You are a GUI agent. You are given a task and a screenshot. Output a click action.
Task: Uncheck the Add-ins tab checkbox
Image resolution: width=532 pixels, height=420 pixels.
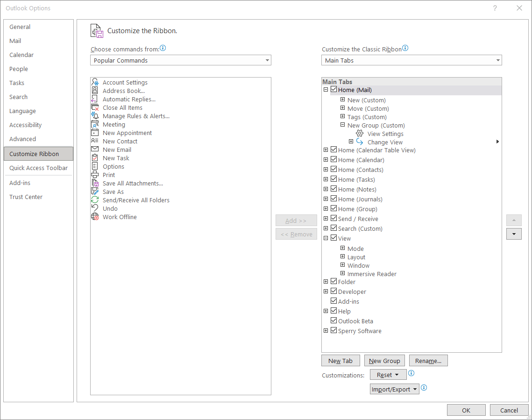tap(334, 301)
